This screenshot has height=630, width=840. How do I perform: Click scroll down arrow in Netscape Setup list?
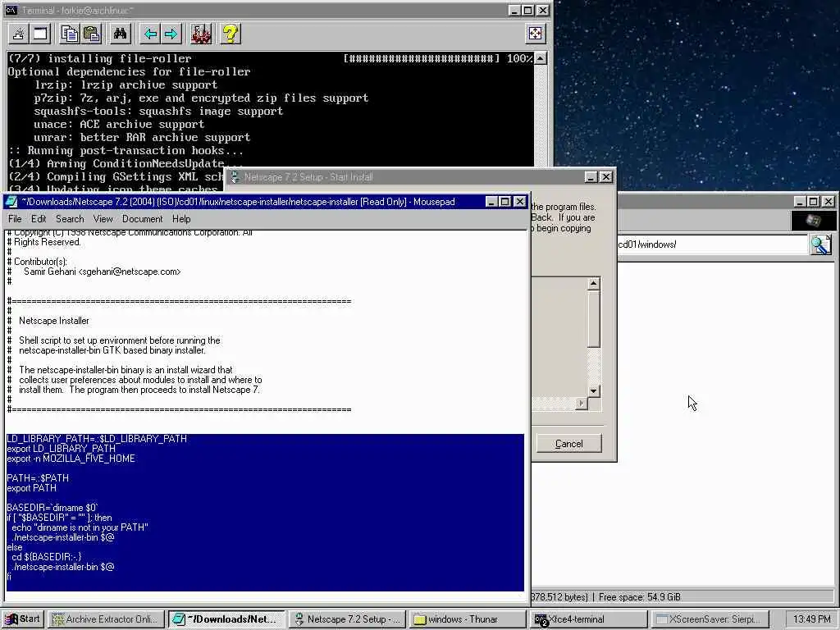coord(593,391)
